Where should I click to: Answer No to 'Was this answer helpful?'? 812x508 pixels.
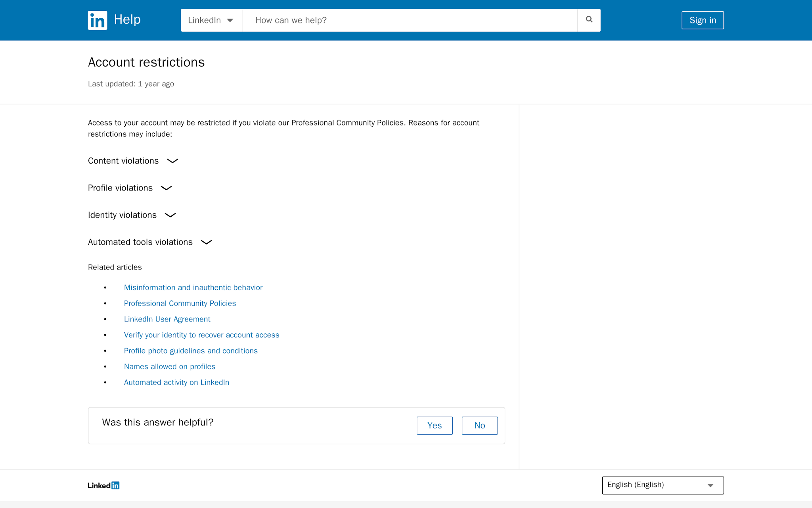pos(480,425)
